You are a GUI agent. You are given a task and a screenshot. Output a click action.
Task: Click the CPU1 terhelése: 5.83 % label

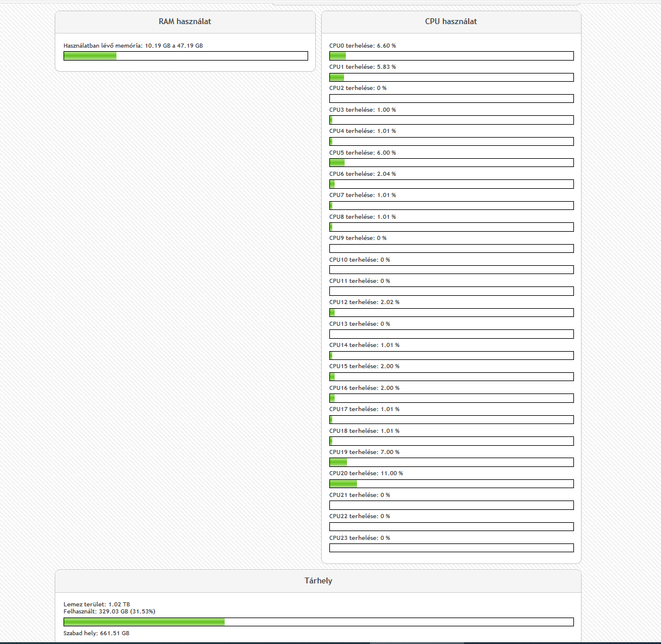click(x=362, y=67)
